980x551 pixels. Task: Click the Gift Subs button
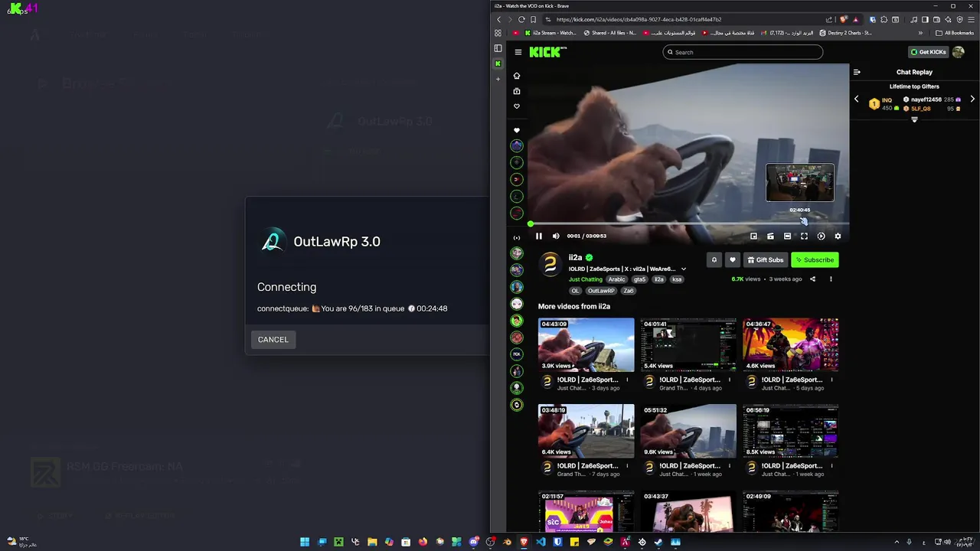point(766,260)
